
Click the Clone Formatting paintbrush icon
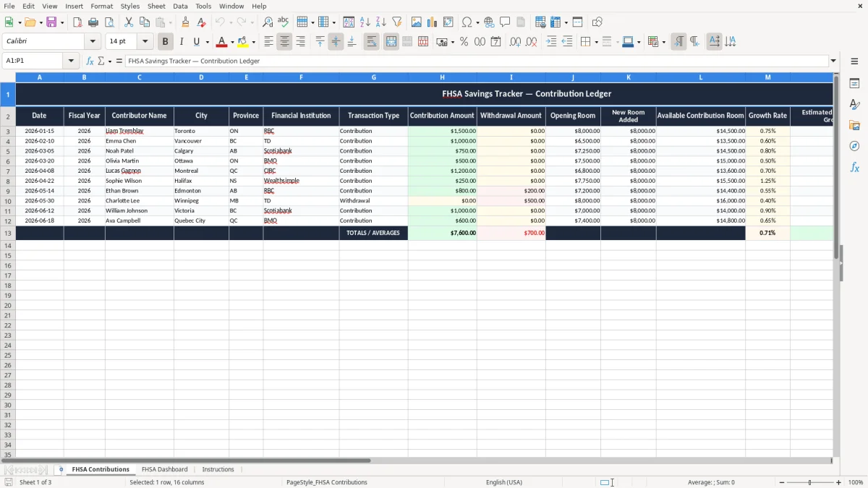tap(186, 22)
